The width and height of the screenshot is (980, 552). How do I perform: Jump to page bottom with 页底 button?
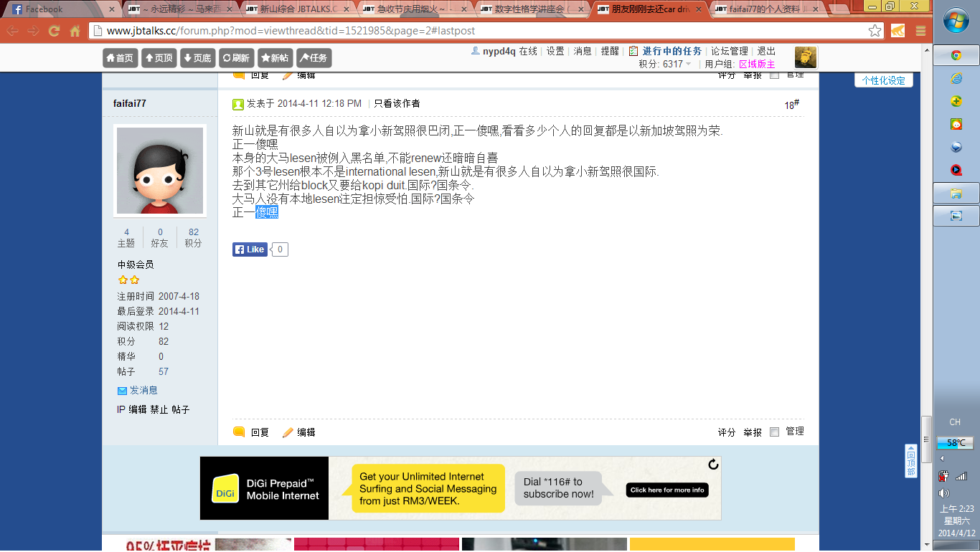(197, 58)
